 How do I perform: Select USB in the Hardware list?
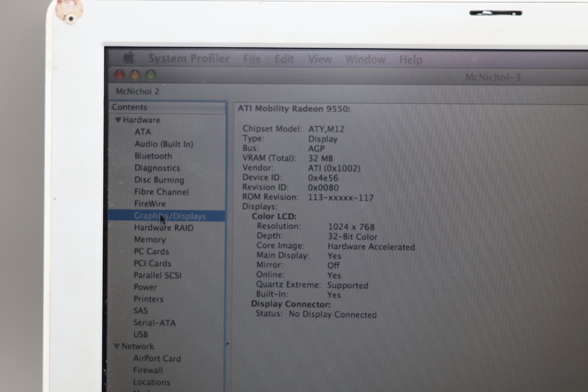tap(140, 334)
